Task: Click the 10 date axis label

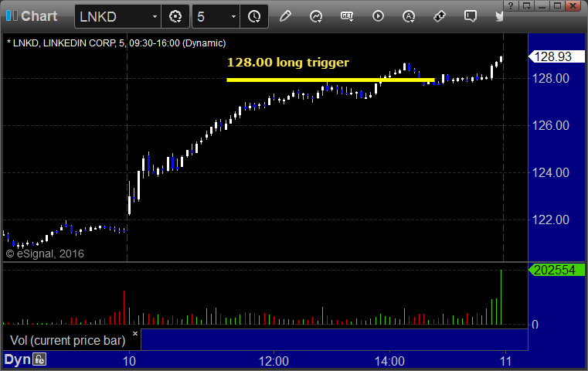Action: tap(129, 361)
